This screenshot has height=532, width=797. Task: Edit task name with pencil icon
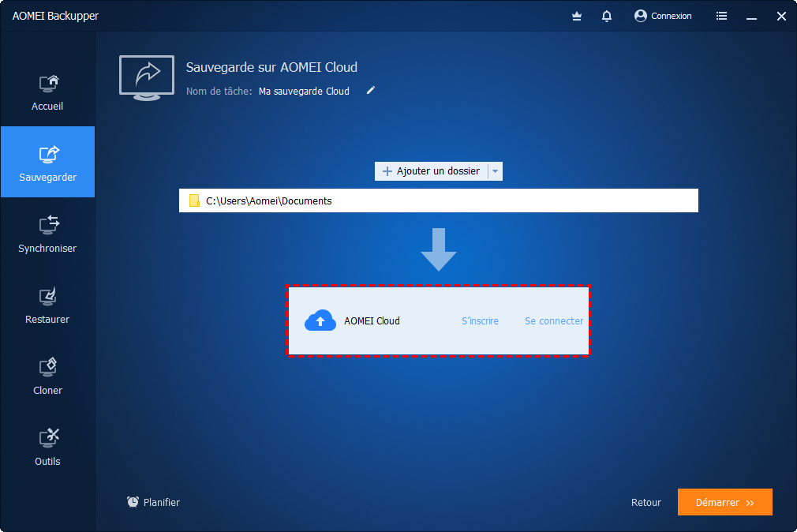coord(371,91)
